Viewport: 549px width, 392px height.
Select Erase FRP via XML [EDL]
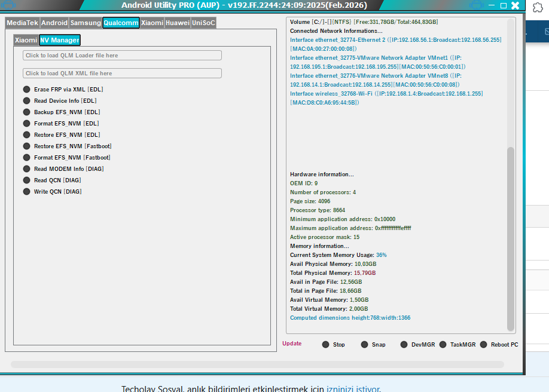click(x=63, y=89)
